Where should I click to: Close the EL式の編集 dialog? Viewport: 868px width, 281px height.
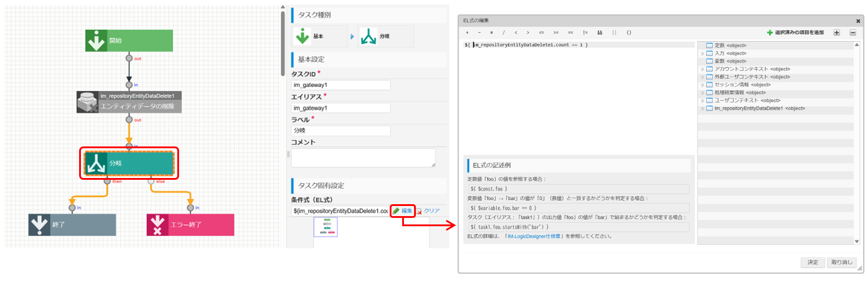click(858, 20)
